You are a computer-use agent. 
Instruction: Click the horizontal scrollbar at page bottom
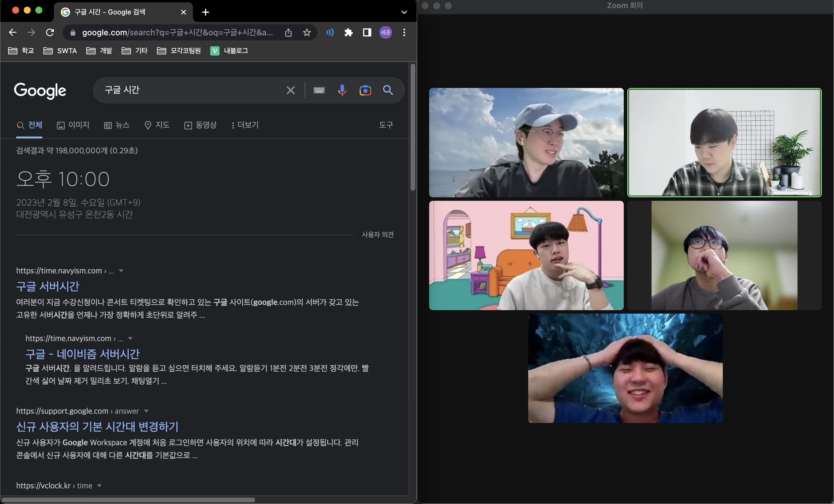(x=129, y=500)
